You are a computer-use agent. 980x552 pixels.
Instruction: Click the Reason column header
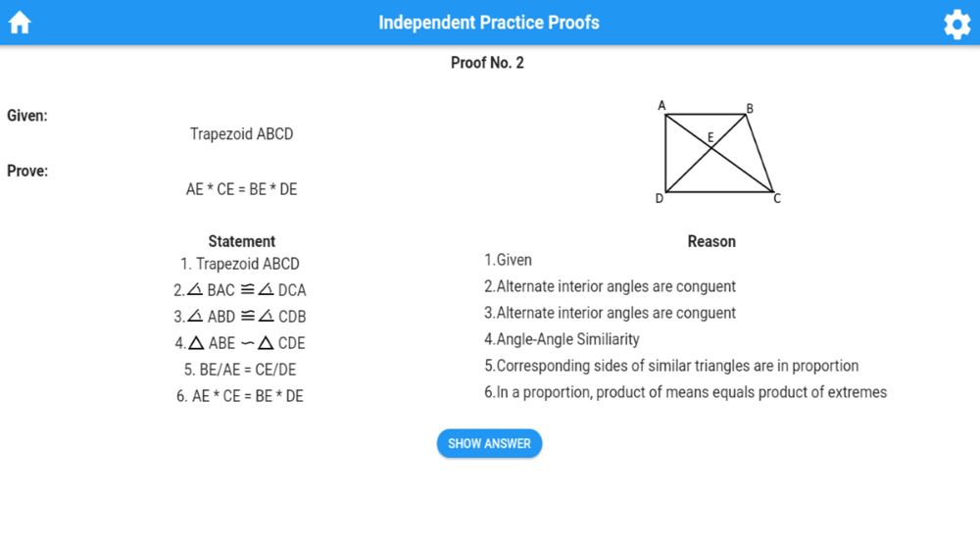711,241
